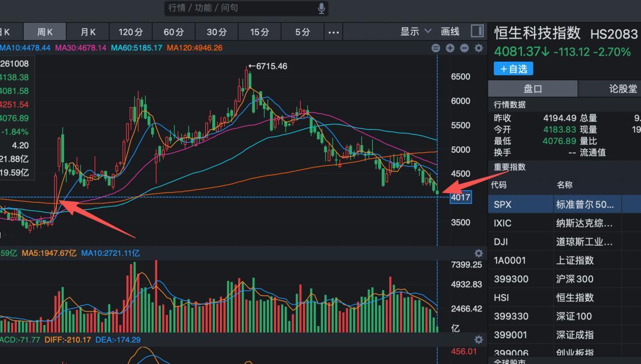Click the 6715.46 high price marker

267,66
